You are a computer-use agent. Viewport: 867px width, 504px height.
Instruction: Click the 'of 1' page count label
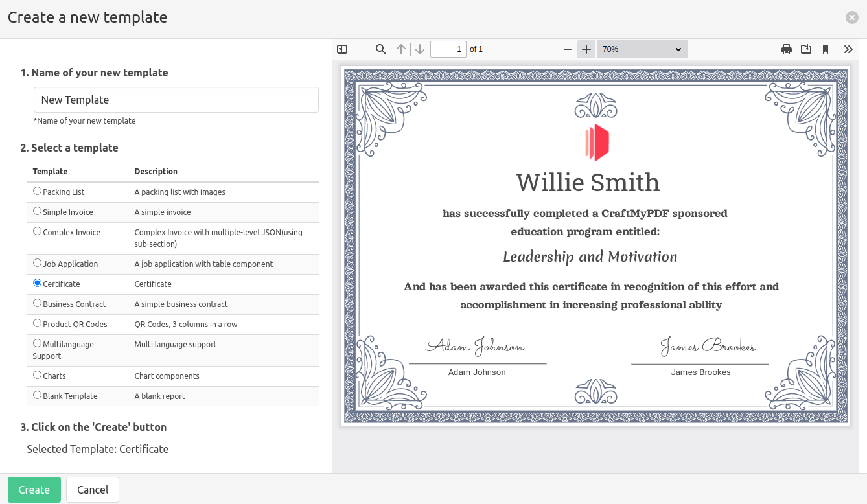click(476, 49)
